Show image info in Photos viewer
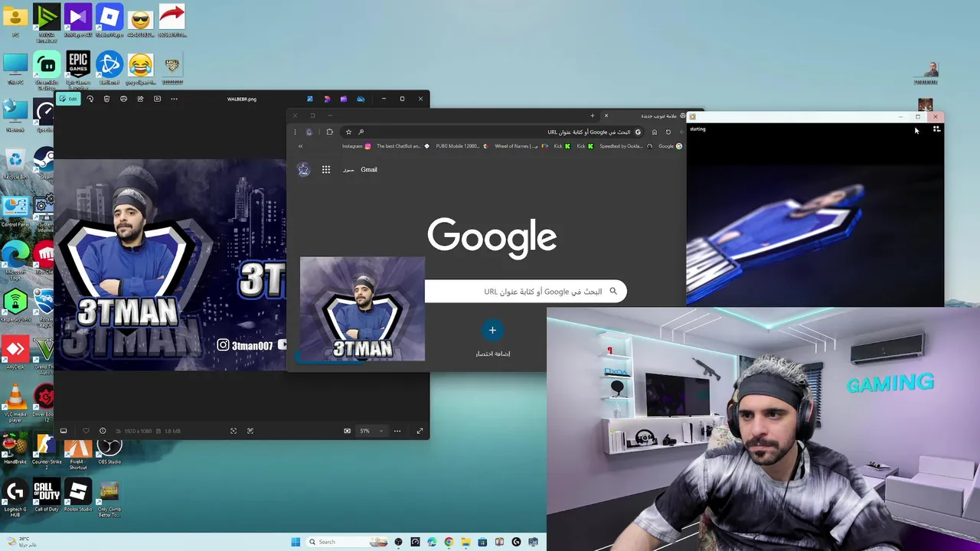This screenshot has height=551, width=980. (103, 431)
